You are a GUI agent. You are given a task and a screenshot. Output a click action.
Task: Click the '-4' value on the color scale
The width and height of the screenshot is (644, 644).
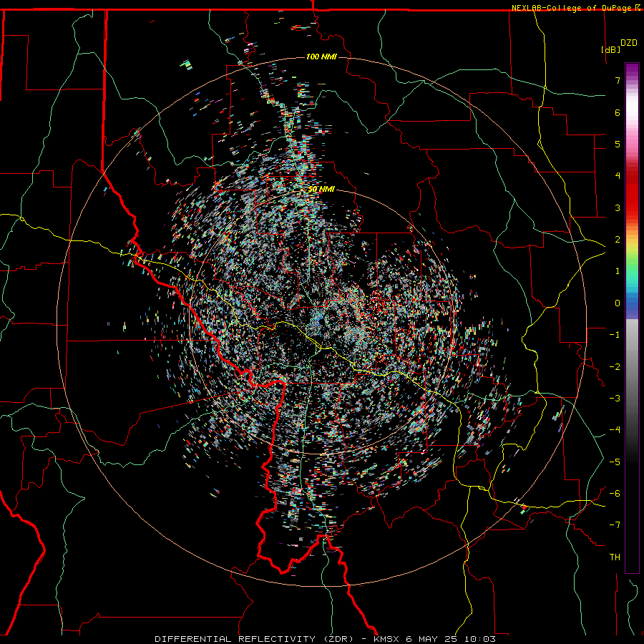click(x=615, y=430)
